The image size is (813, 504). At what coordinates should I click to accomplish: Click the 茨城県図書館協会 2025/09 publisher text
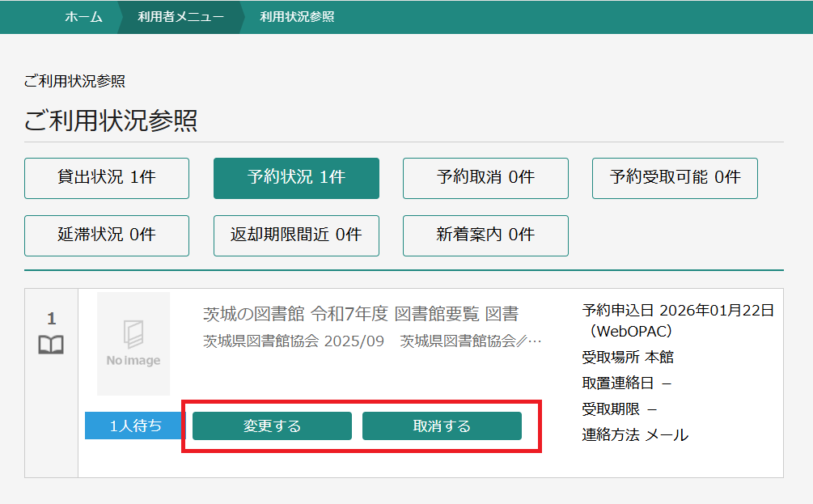click(293, 341)
